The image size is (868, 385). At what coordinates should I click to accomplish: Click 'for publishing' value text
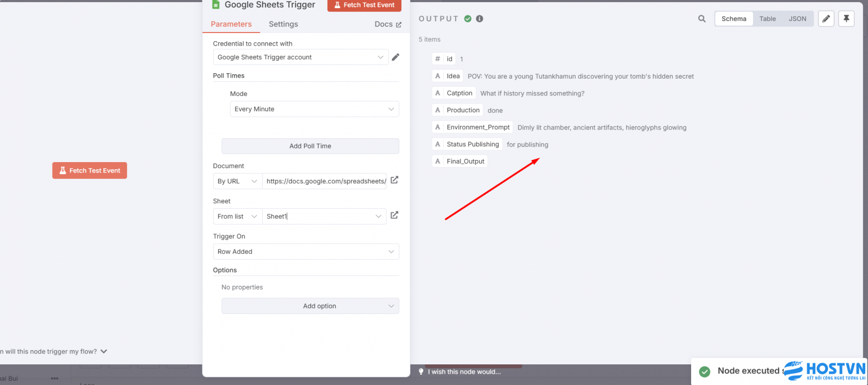coord(527,145)
